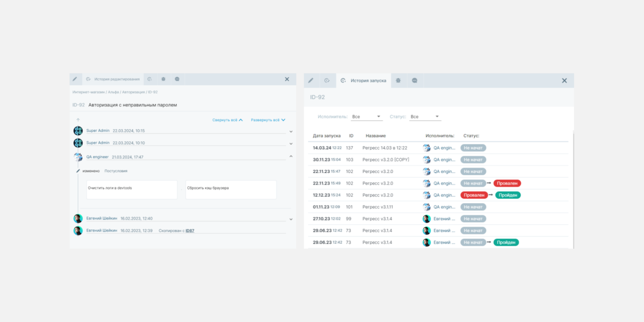644x322 pixels.
Task: Open the Статус filter dropdown
Action: [x=425, y=117]
